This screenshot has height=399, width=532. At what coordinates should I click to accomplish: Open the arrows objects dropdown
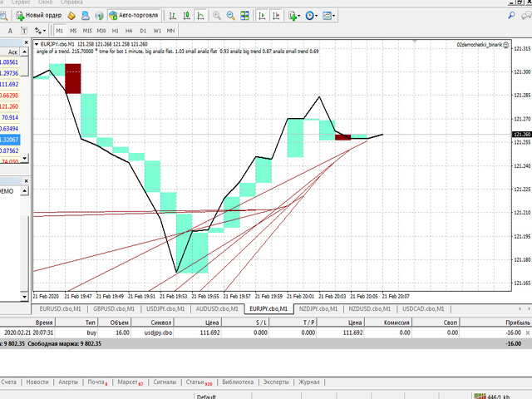[40, 31]
